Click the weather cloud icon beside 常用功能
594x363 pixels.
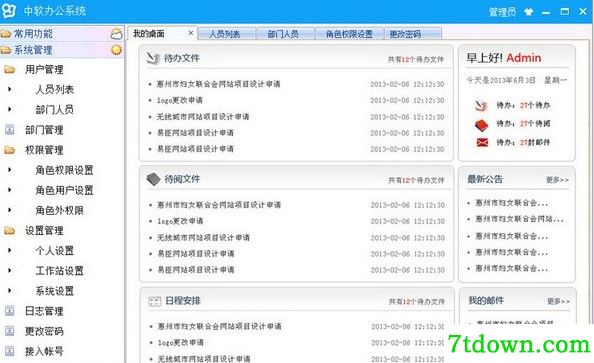(116, 34)
